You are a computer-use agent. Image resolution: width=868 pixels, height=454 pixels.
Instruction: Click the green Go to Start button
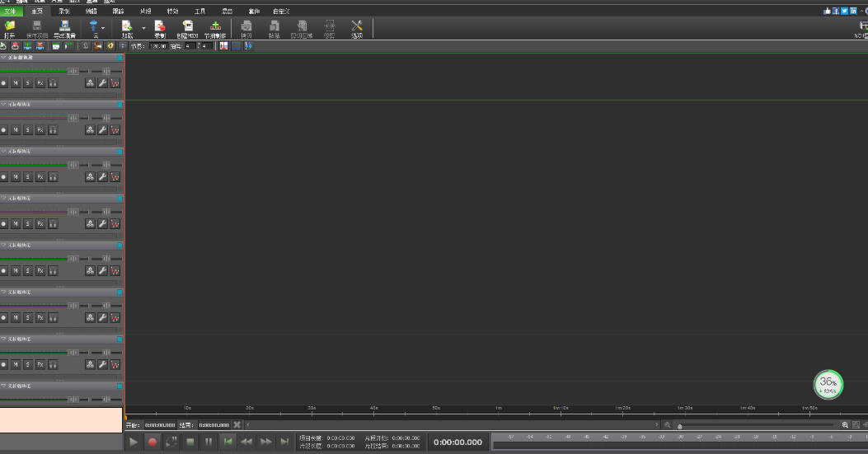(228, 442)
